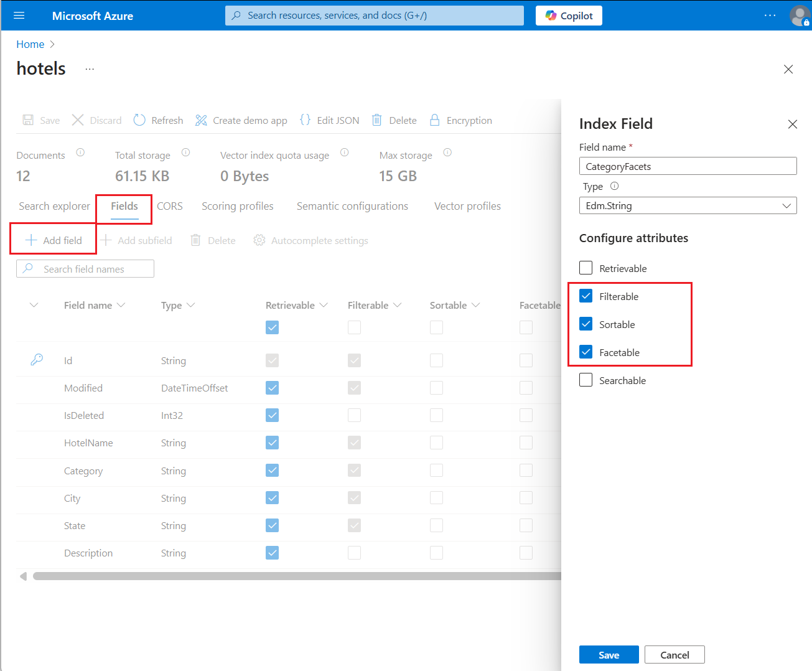The image size is (812, 671).
Task: Click info icon beside Total storage
Action: coord(185,152)
